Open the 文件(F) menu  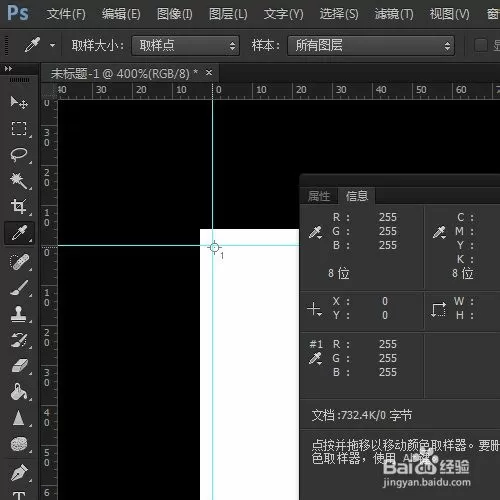tap(66, 14)
